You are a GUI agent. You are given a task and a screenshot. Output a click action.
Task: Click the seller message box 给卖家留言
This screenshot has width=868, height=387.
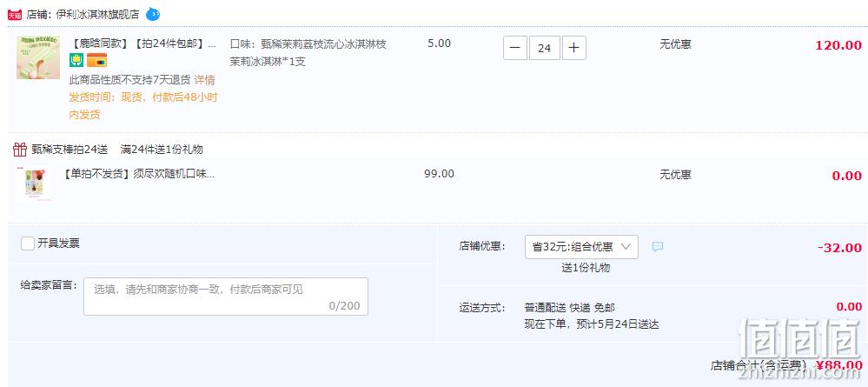point(226,297)
